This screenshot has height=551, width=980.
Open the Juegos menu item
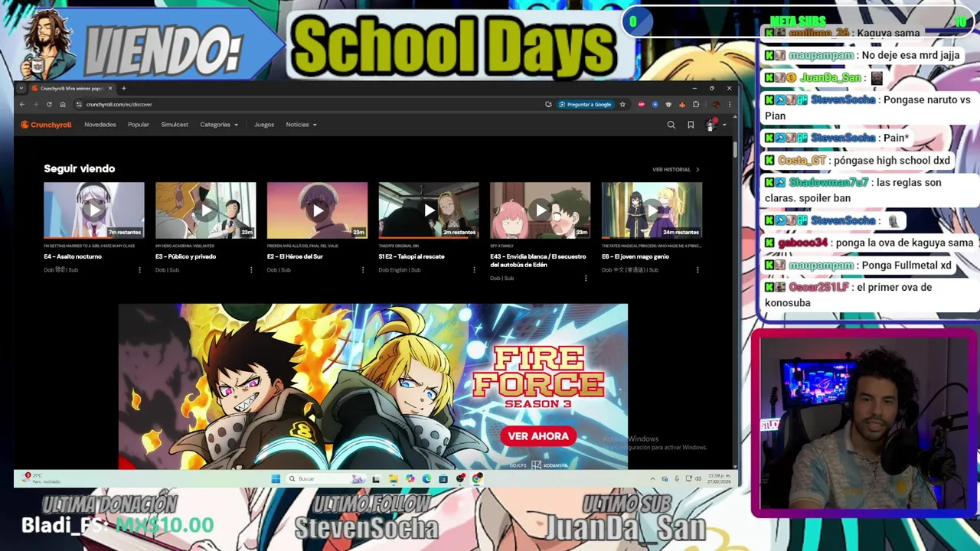click(x=264, y=125)
